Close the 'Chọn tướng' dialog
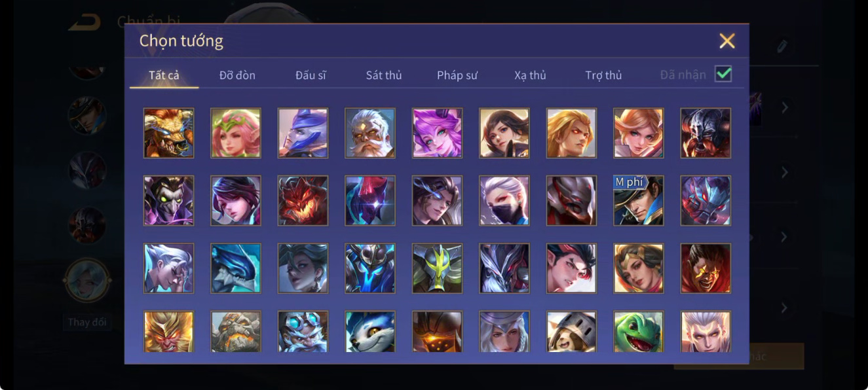 727,41
